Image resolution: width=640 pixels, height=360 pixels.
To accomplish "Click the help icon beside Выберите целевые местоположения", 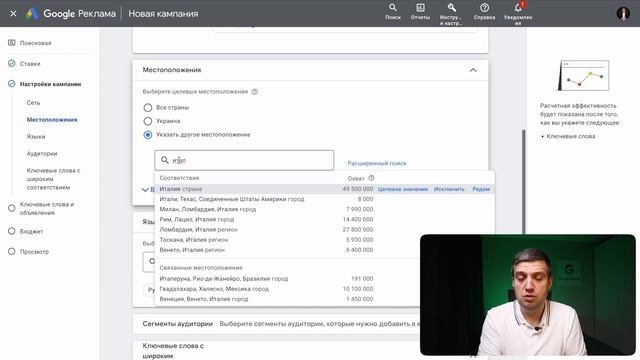I will tap(255, 92).
